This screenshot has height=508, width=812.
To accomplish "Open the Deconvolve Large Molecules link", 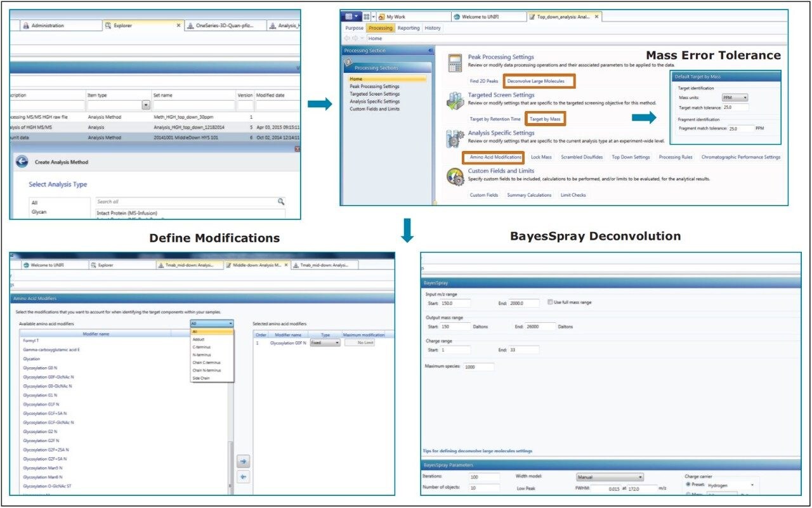I will pos(539,81).
